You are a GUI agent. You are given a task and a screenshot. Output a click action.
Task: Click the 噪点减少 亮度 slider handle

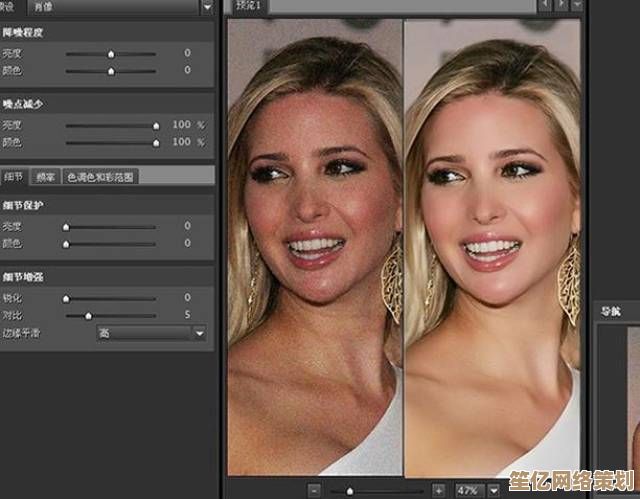(156, 125)
